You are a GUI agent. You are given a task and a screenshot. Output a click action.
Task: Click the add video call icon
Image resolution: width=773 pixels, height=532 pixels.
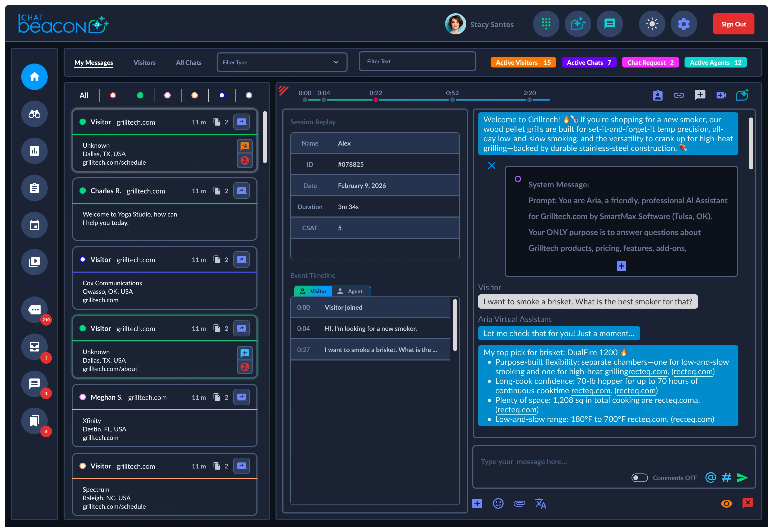tap(721, 95)
